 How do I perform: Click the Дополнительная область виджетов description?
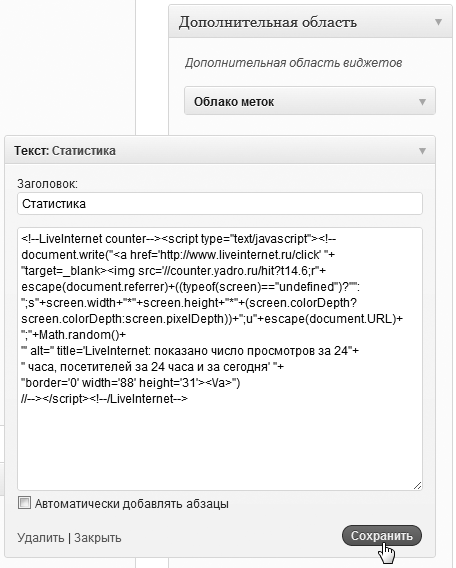(294, 63)
